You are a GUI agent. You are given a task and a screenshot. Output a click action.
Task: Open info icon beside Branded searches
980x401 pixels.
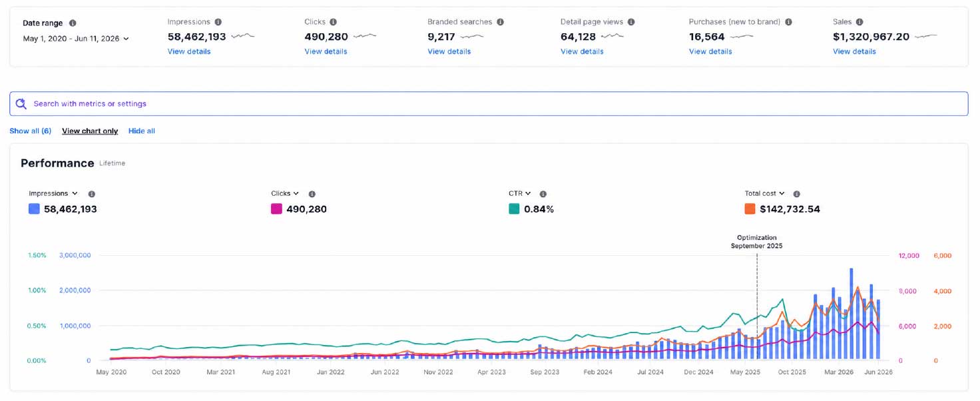500,22
